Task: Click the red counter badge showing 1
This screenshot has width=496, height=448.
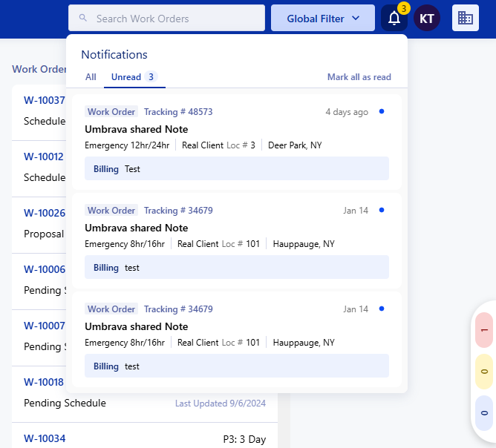Action: (x=484, y=330)
